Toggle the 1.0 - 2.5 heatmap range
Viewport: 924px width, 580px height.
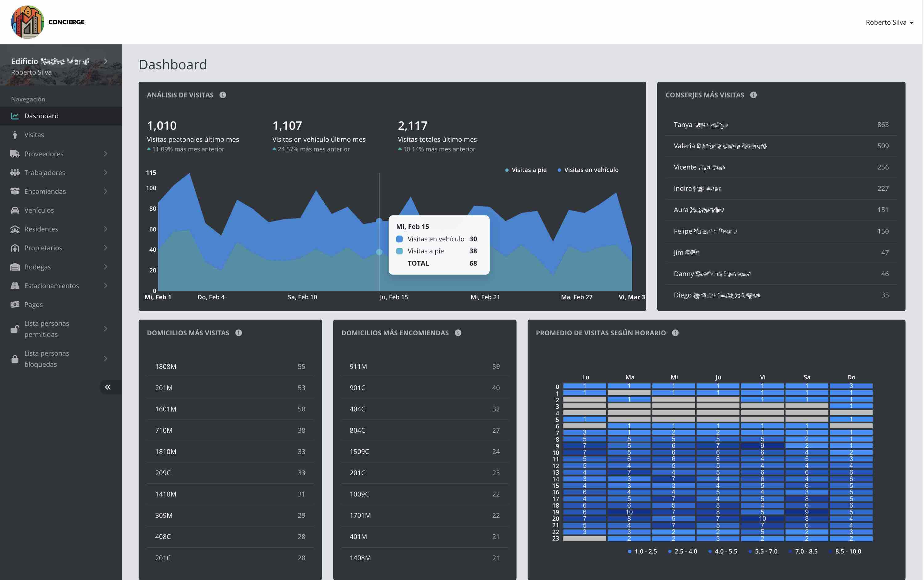pyautogui.click(x=642, y=551)
